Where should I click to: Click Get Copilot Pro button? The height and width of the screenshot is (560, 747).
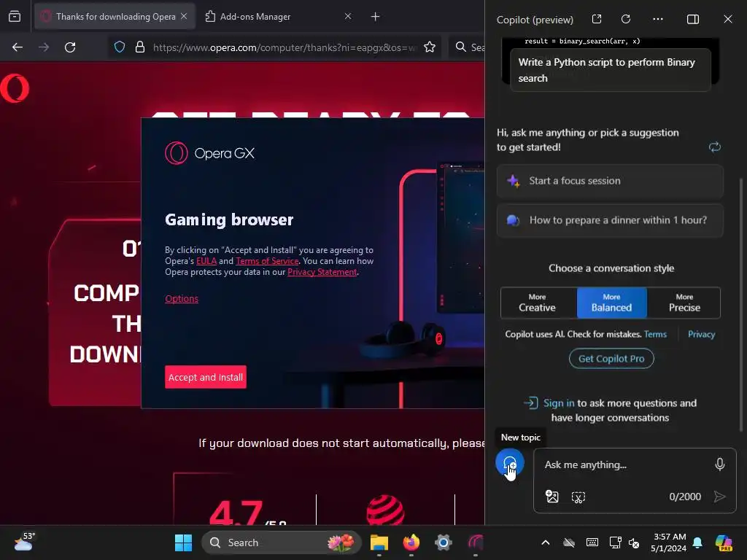pos(611,359)
